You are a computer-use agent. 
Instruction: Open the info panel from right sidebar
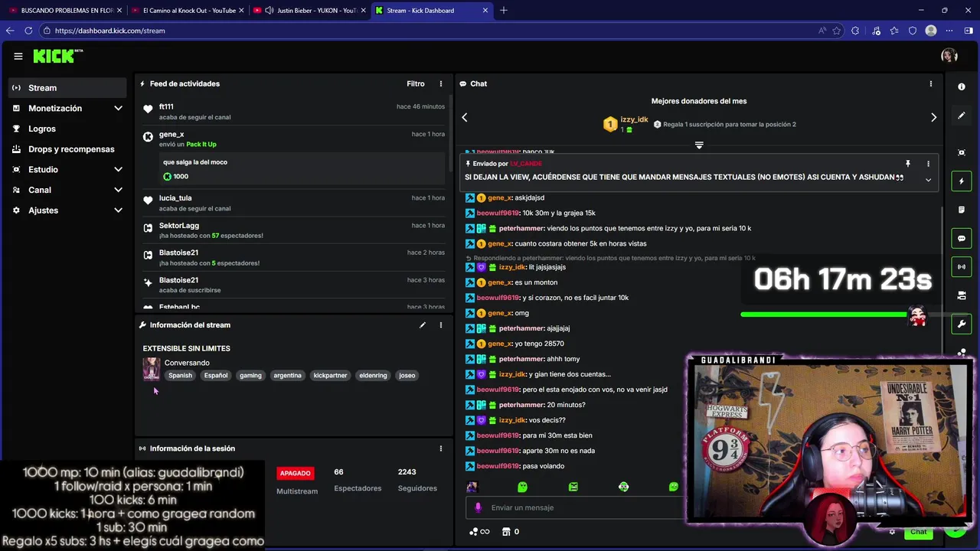962,86
